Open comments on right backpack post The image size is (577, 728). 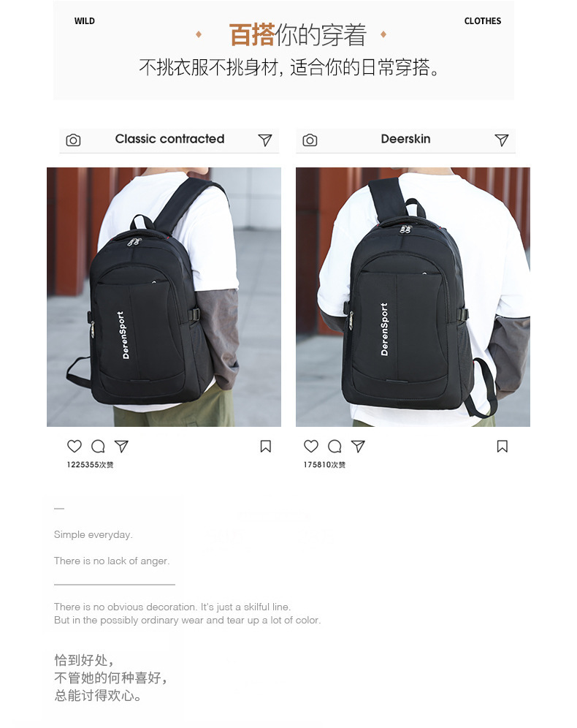[x=335, y=446]
